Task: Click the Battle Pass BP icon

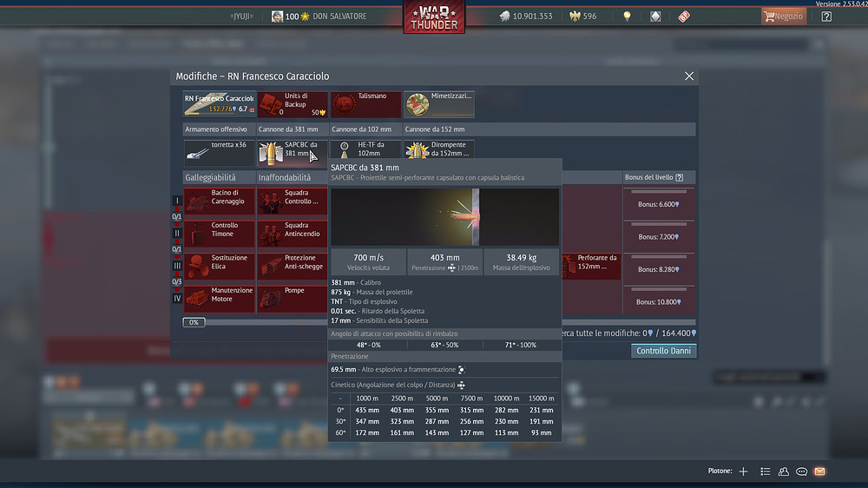Action: [x=683, y=16]
